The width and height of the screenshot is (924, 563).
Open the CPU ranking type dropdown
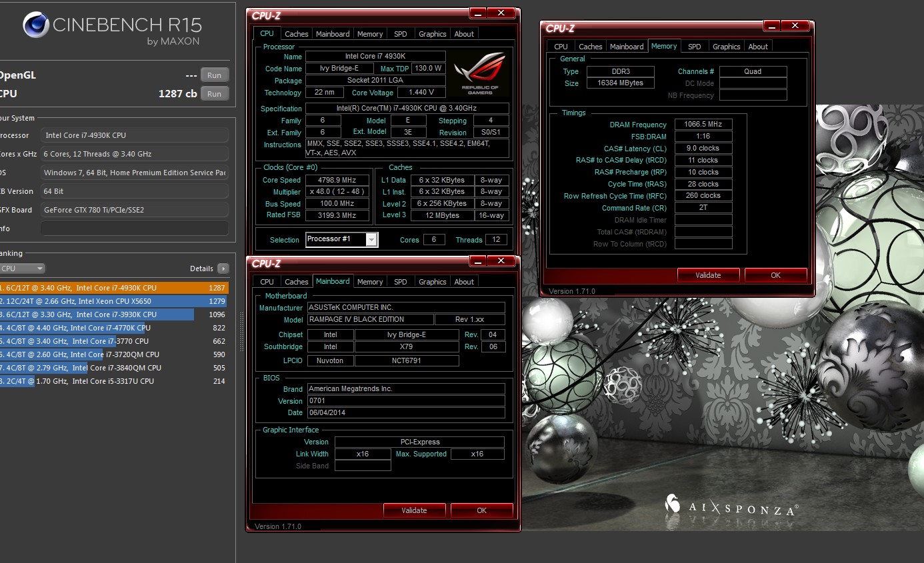click(x=22, y=269)
